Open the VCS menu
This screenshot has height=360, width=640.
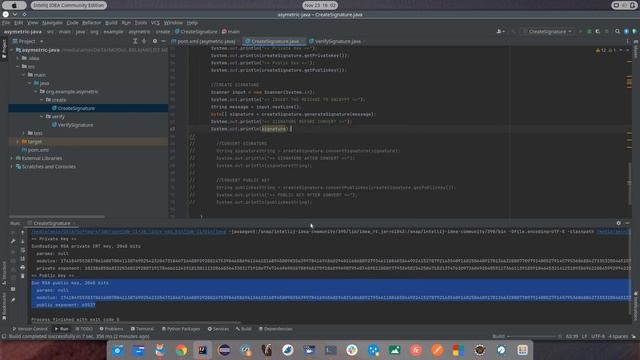click(x=156, y=23)
